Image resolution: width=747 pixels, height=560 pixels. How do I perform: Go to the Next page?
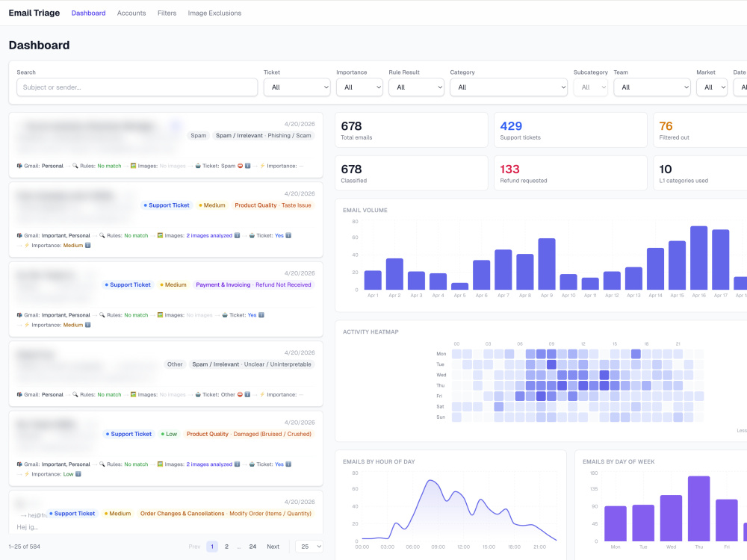(273, 547)
